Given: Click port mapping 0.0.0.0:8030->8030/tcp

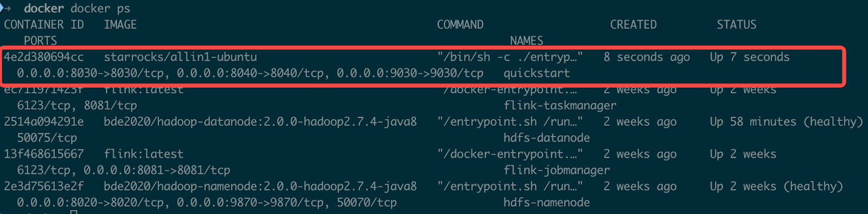Looking at the screenshot, I should click(x=91, y=73).
